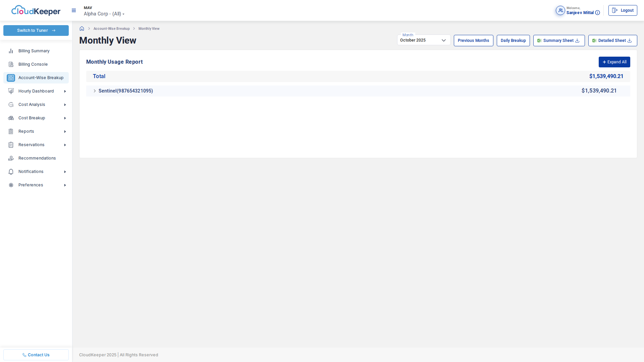Open the Month dropdown showing October 2025
This screenshot has height=362, width=644.
tap(423, 40)
